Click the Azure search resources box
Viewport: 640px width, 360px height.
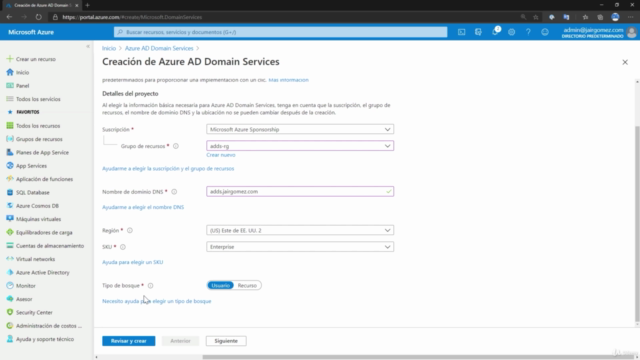point(280,32)
